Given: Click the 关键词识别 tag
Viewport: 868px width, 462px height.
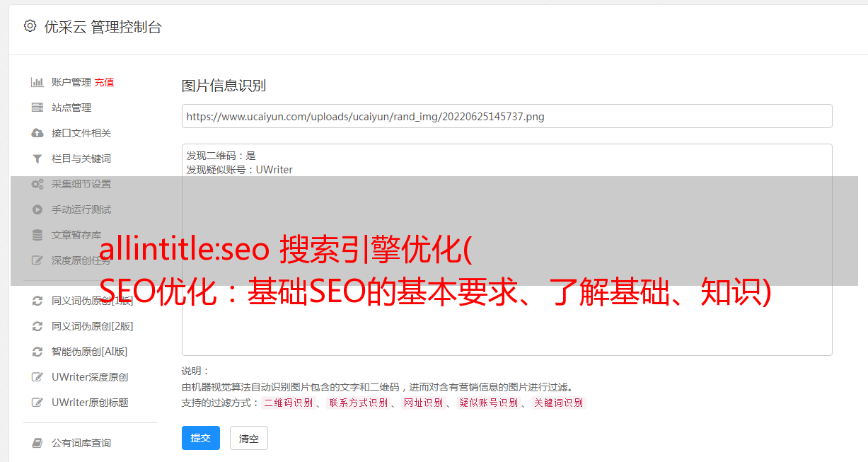Looking at the screenshot, I should point(558,403).
